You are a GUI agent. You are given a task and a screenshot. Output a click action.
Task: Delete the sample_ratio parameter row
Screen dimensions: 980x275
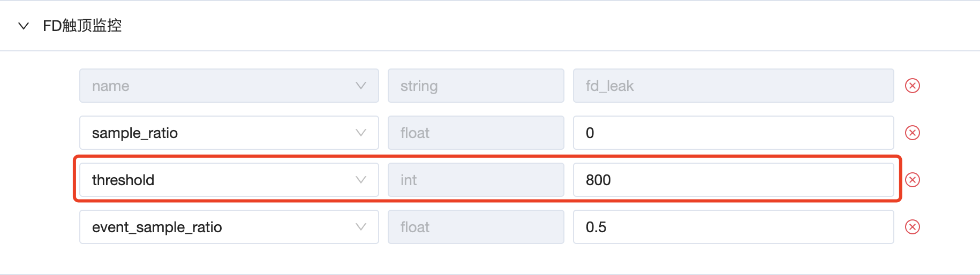click(x=912, y=133)
